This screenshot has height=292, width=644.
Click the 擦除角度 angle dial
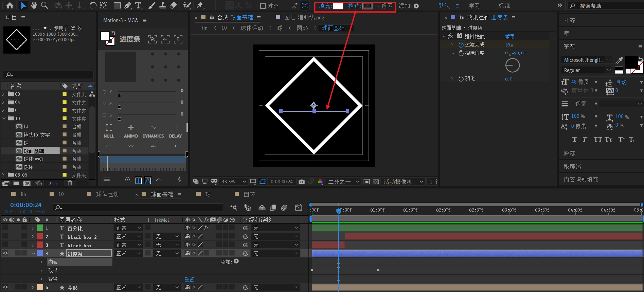[x=512, y=65]
